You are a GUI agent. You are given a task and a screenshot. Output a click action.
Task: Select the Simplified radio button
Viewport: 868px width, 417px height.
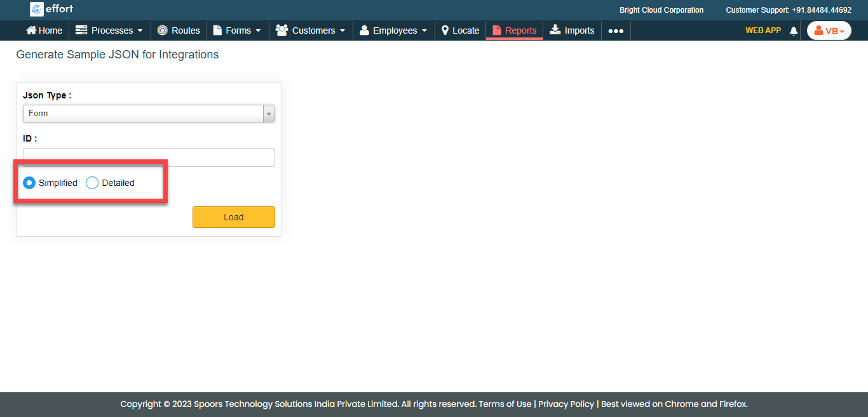(29, 183)
